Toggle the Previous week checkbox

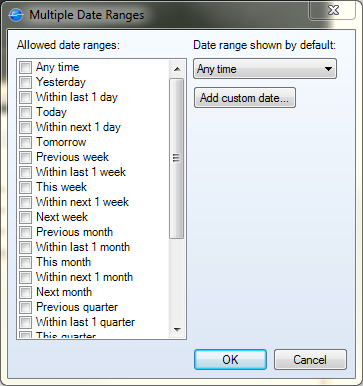point(25,157)
